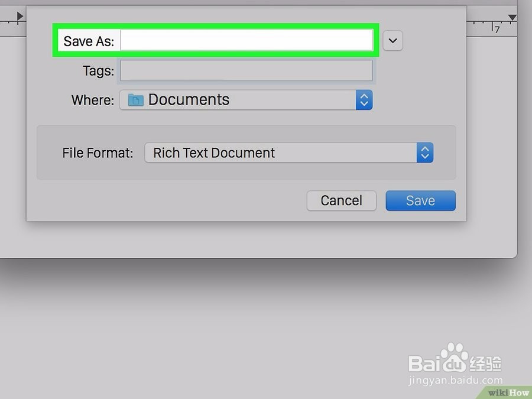Open the File Format dropdown showing Rich Text Document
The image size is (532, 399).
(x=288, y=153)
